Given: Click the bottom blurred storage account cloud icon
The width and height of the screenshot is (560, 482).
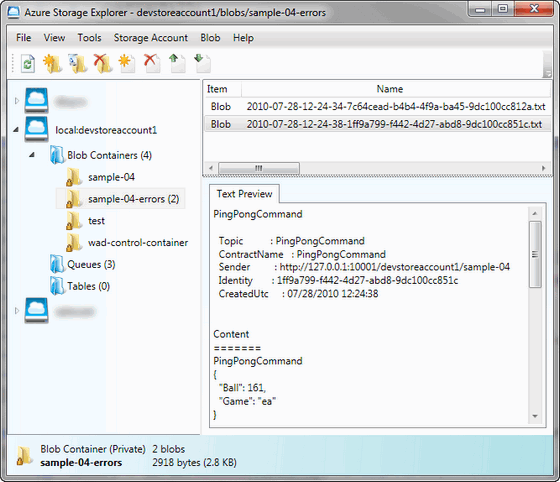Looking at the screenshot, I should coord(36,311).
